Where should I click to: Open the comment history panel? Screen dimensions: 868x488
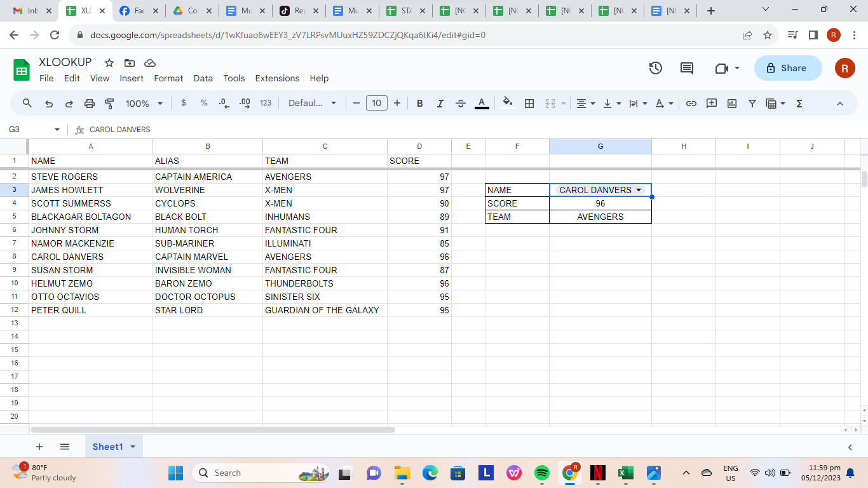pos(687,68)
